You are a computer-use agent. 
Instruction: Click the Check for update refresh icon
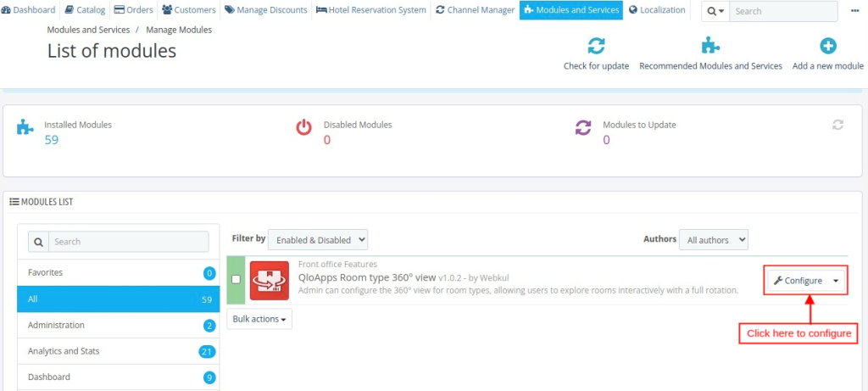(596, 46)
